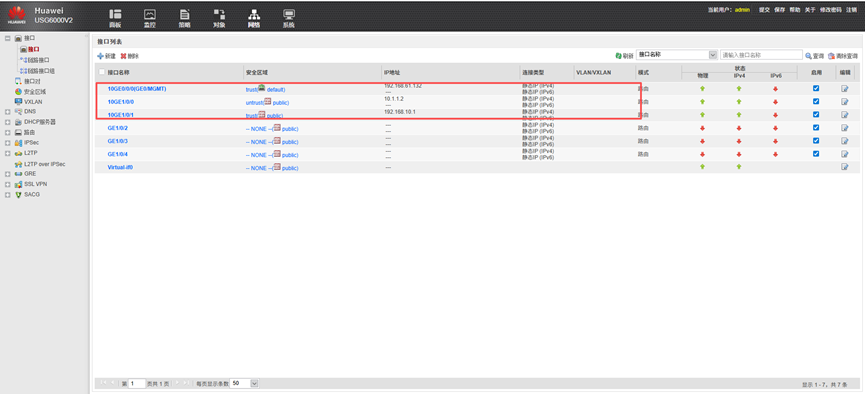Toggle the enable checkbox for GE1/0/2

tap(816, 127)
